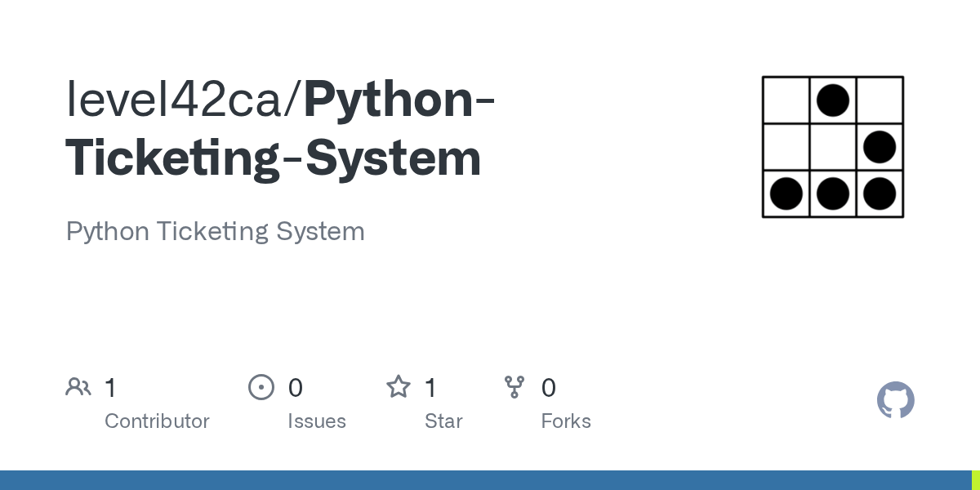980x490 pixels.
Task: Open the "Issues" label
Action: pyautogui.click(x=317, y=421)
